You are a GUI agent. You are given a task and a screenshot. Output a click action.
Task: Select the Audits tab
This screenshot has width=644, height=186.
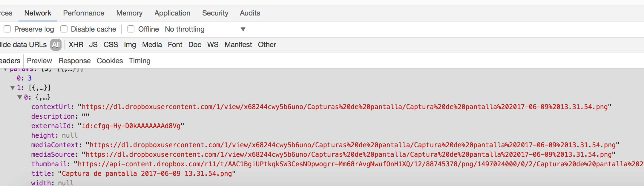coord(250,13)
